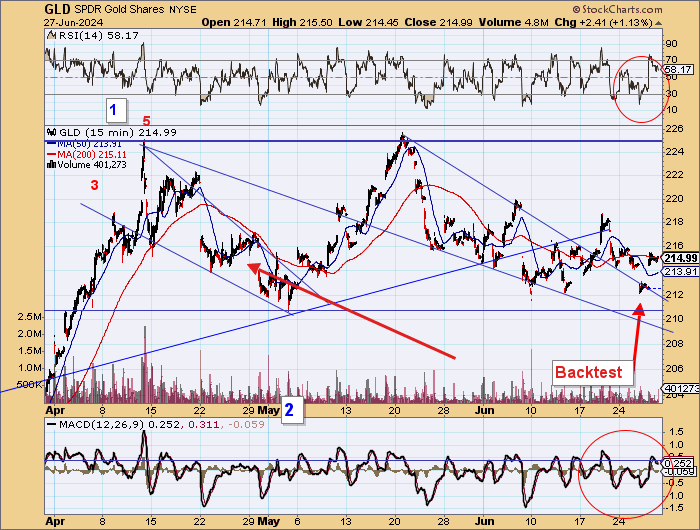Click the StockCharts.com copyright logo
Screen dimensions: 700x530
(640, 8)
